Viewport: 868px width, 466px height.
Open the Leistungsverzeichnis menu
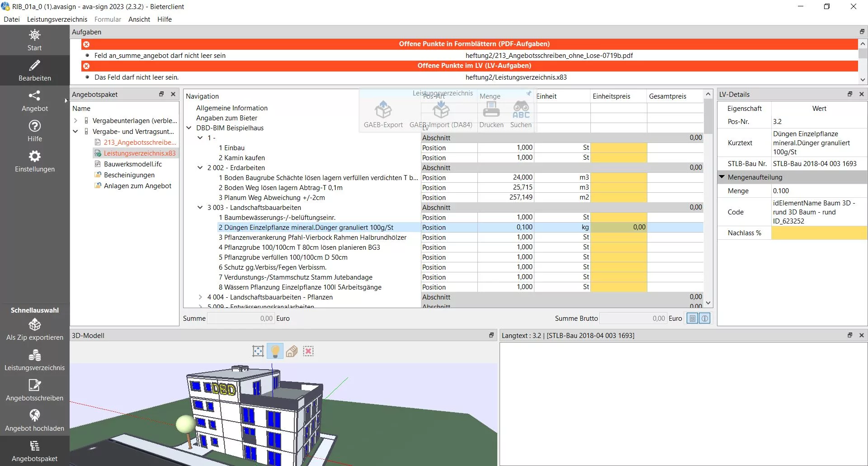tap(57, 19)
